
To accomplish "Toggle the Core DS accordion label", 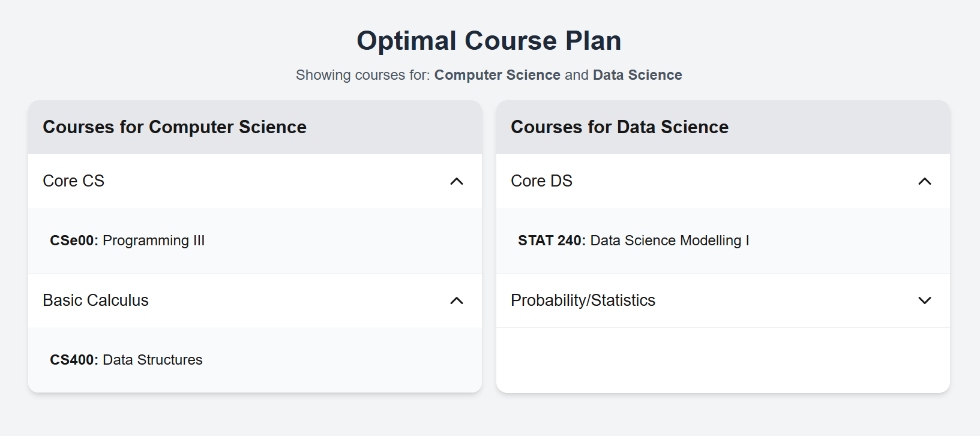I will click(541, 181).
